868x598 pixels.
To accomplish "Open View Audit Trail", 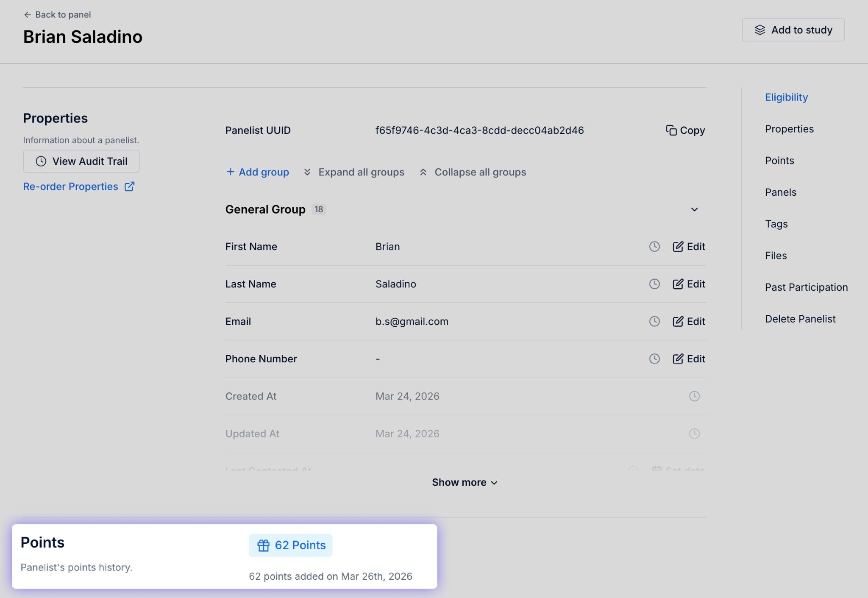I will pyautogui.click(x=81, y=161).
